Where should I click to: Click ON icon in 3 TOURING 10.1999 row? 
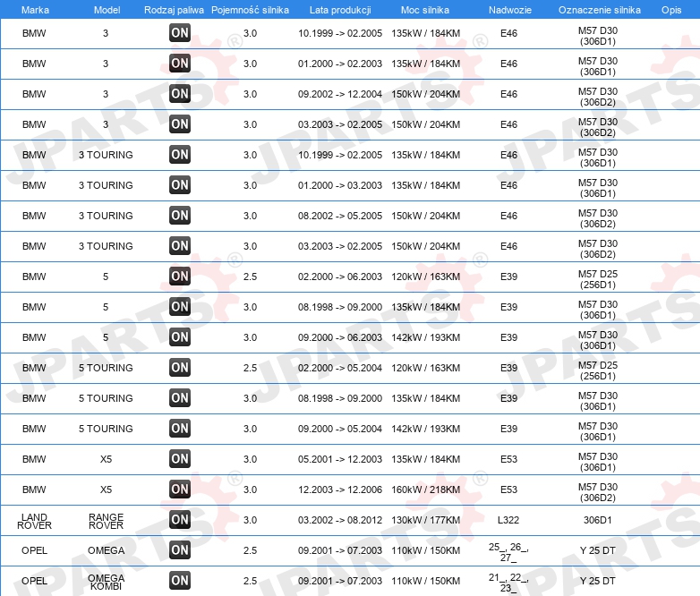(x=180, y=155)
